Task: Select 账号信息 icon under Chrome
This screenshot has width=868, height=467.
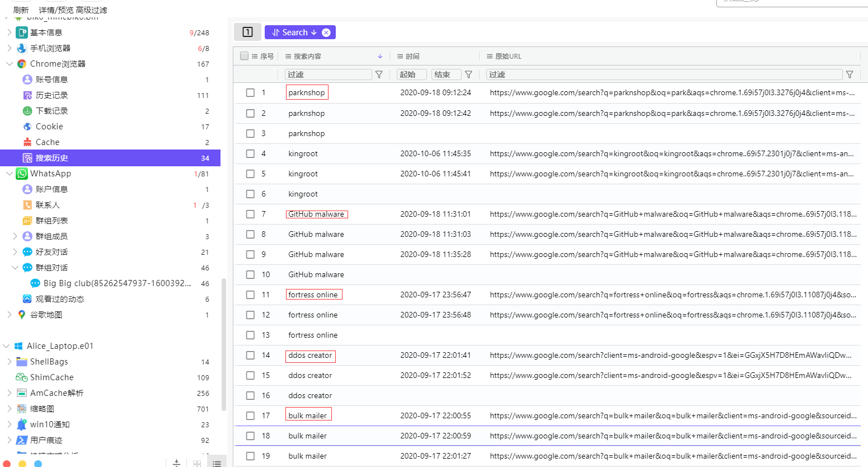Action: click(27, 80)
